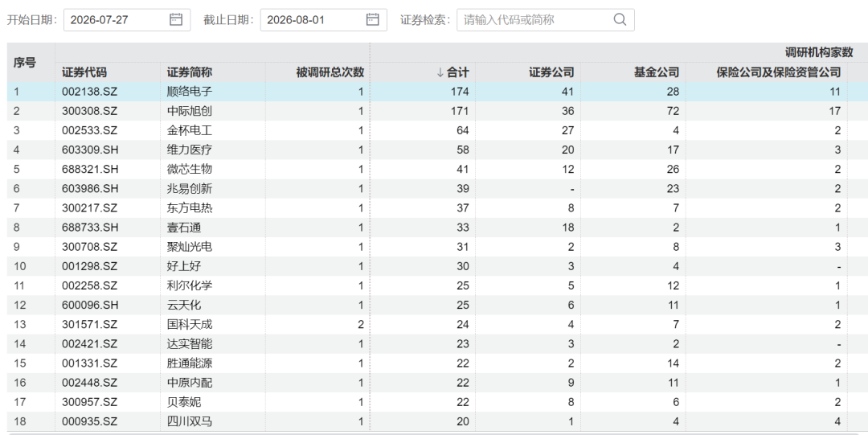
Task: Click the 兆易创新 name cell
Action: pyautogui.click(x=190, y=189)
